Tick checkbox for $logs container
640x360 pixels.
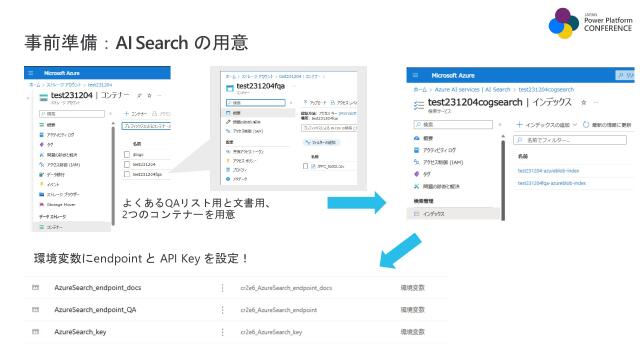coord(127,155)
